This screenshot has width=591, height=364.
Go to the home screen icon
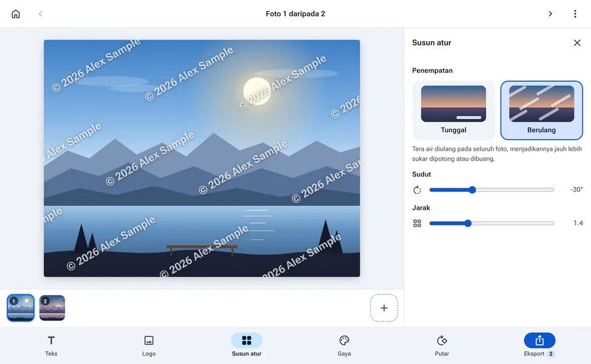15,14
